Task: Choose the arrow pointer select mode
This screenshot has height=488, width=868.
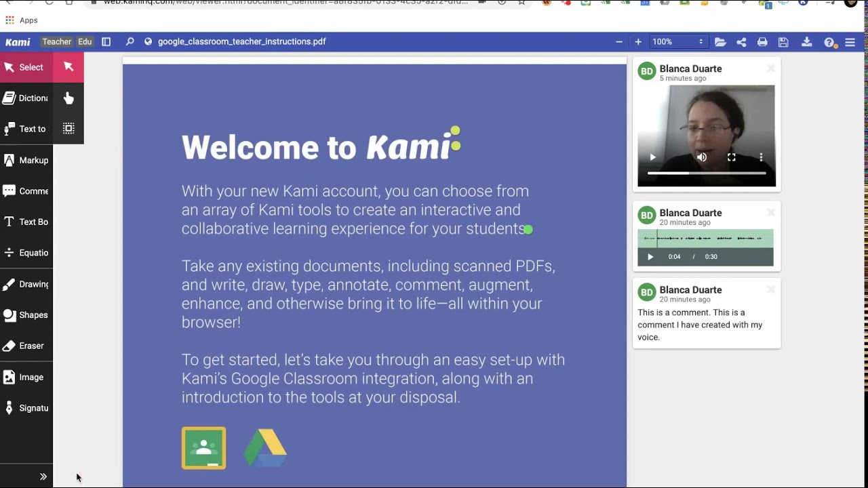Action: [68, 66]
